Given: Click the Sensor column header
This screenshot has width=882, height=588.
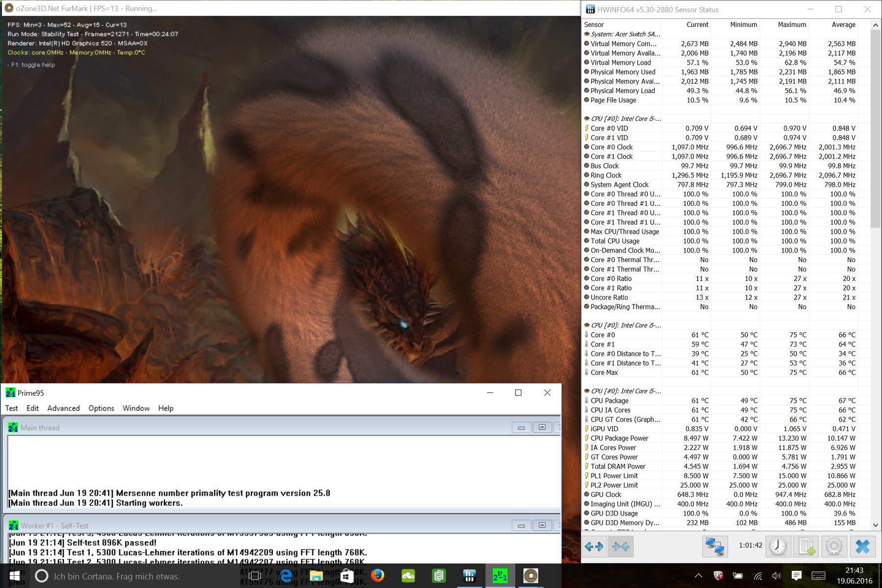Looking at the screenshot, I should pyautogui.click(x=622, y=24).
